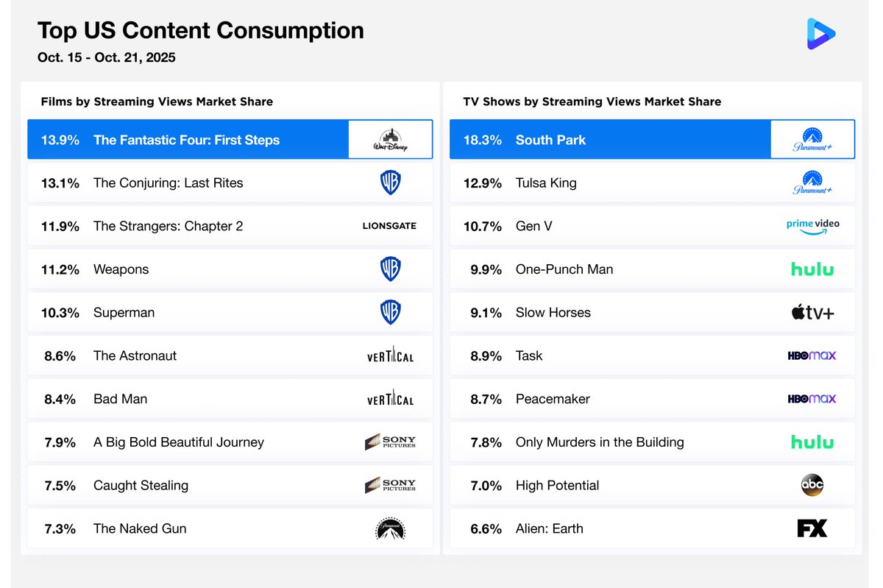Viewport: 883px width, 588px height.
Task: Click the Vertical logo next to The Astronaut
Action: click(390, 355)
